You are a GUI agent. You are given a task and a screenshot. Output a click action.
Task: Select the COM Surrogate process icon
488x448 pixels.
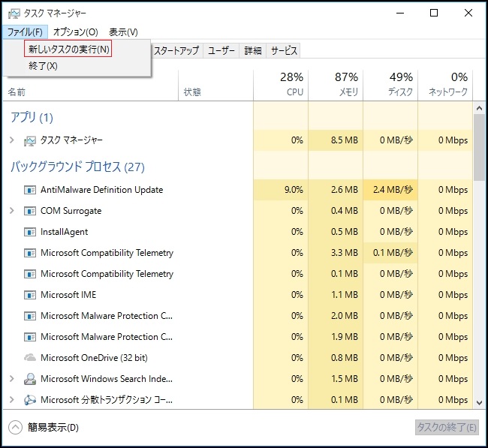[30, 211]
